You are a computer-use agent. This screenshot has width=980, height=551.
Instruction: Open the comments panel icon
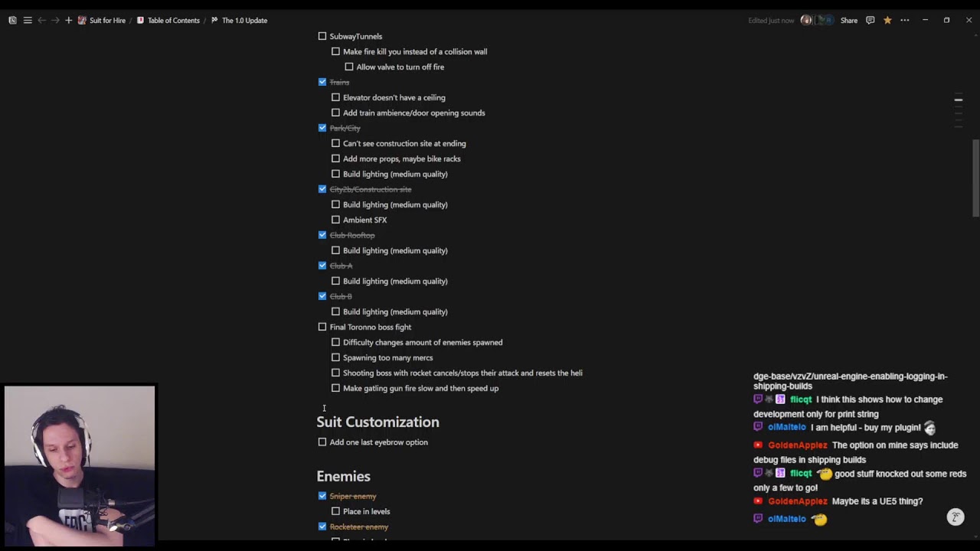point(870,21)
